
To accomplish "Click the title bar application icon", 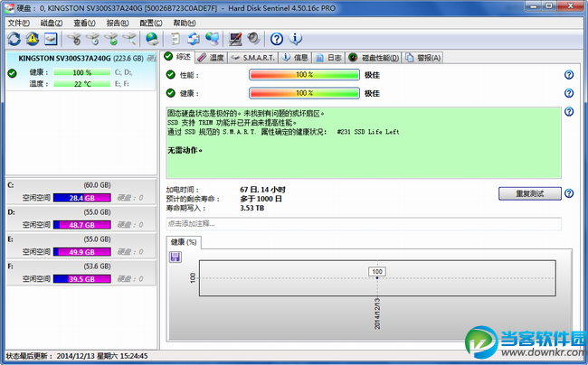I will coord(9,8).
